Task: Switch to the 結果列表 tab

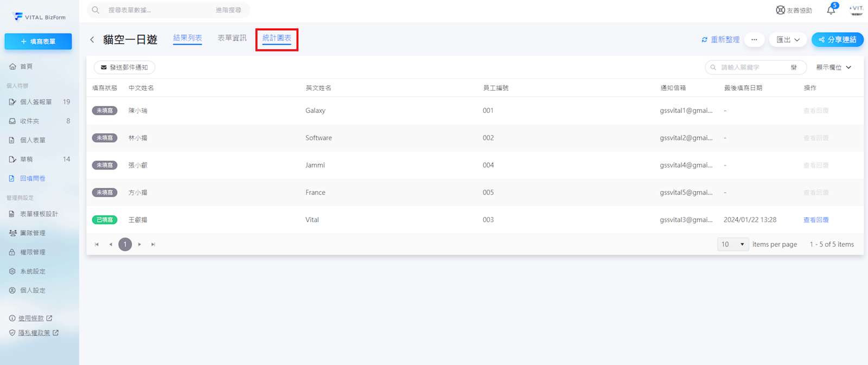Action: [188, 38]
